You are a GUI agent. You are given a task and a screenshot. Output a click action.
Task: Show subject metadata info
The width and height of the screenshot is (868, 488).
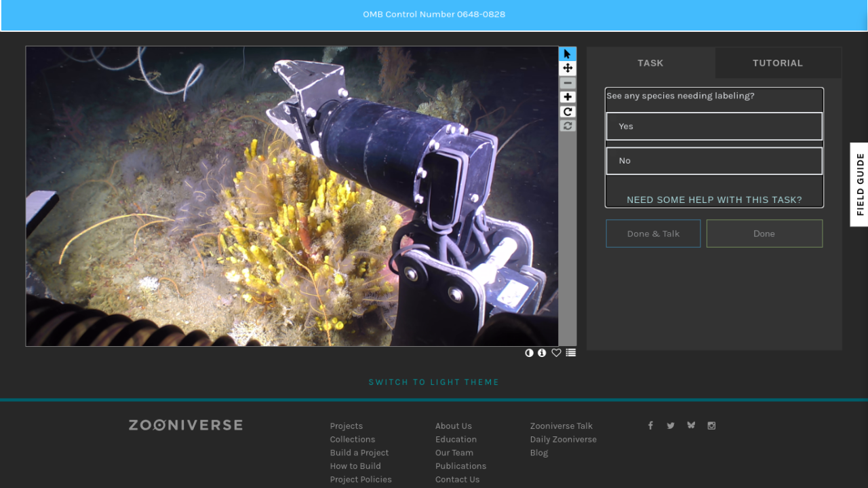tap(542, 353)
